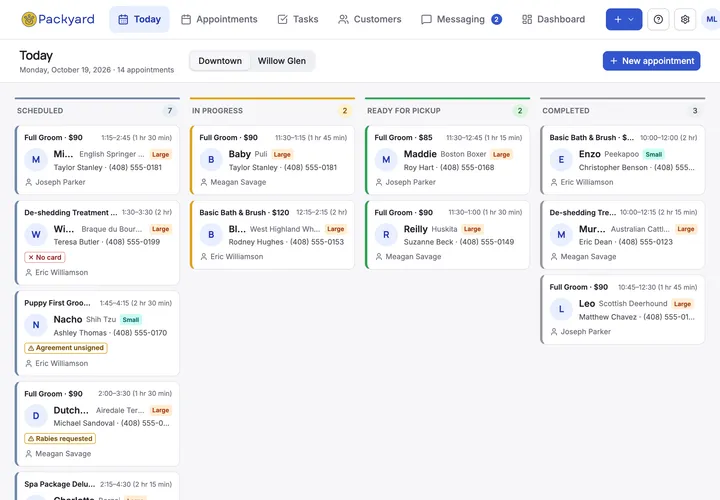Click avatar B on Baby's card
Image resolution: width=720 pixels, height=500 pixels.
click(211, 160)
